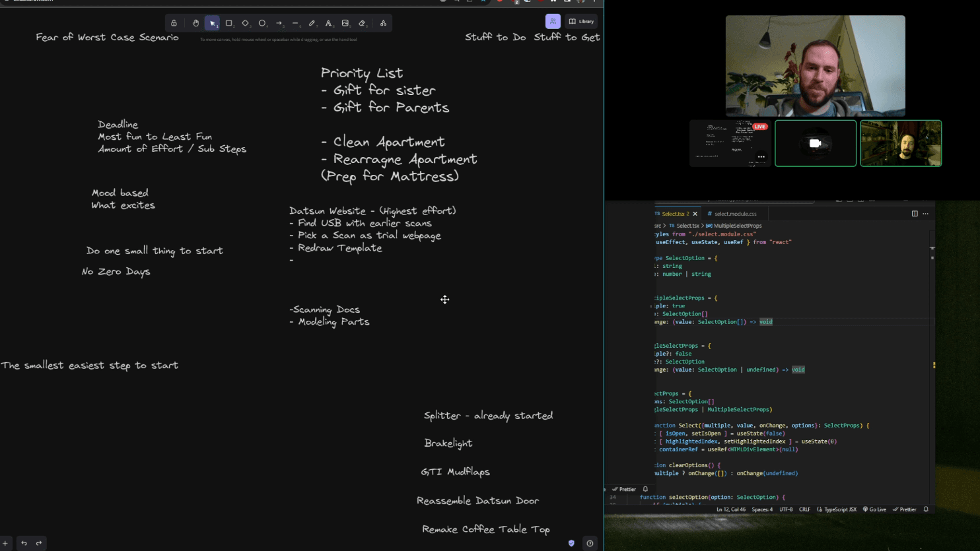
Task: Click the '(Prep for Mattress)' line
Action: tap(390, 176)
